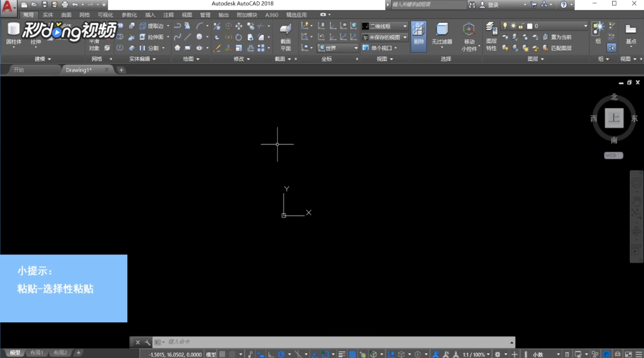Toggle ortho mode in status bar

[x=271, y=354]
